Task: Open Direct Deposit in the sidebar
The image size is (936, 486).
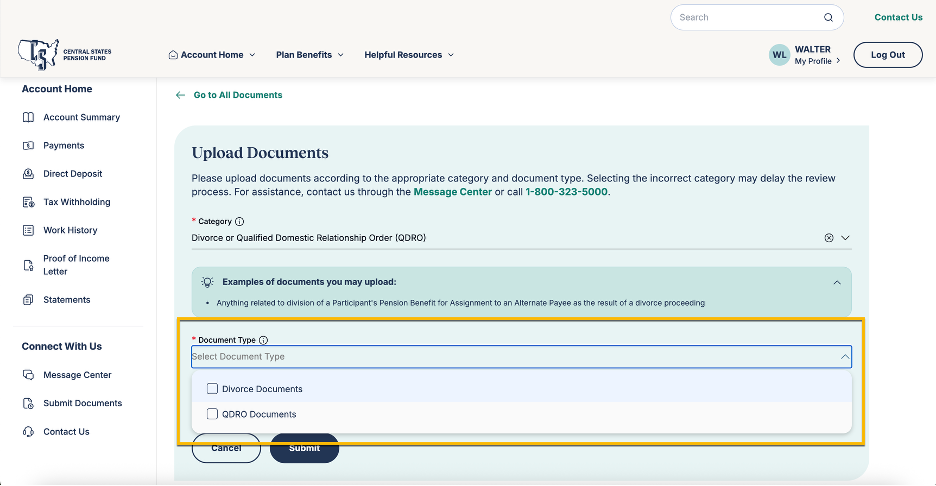Action: 72,174
